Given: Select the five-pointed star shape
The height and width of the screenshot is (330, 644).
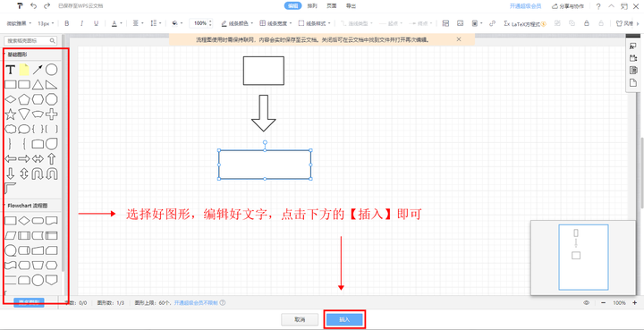Looking at the screenshot, I should (10, 114).
